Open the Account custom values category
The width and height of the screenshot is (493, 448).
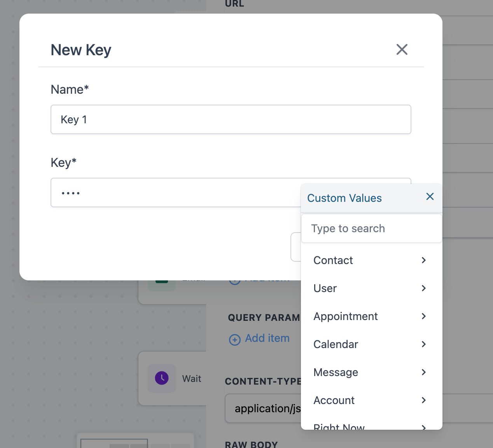[334, 400]
